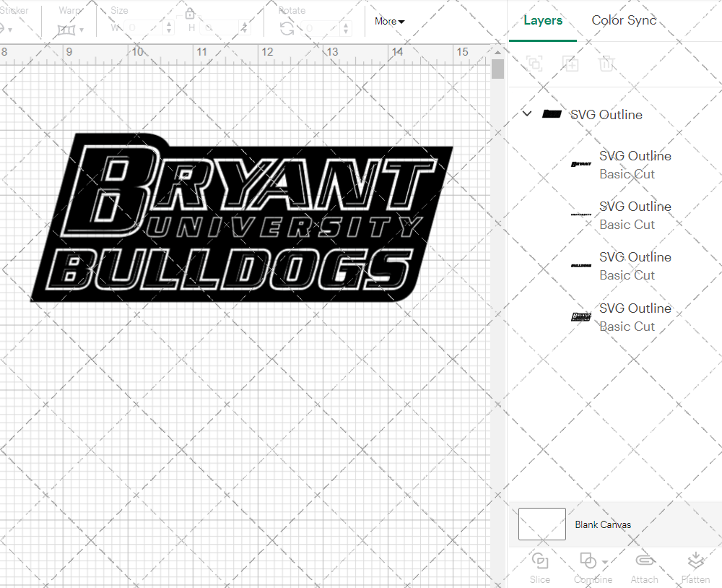This screenshot has height=588, width=722.
Task: Switch to the Color Sync tab
Action: pos(623,20)
